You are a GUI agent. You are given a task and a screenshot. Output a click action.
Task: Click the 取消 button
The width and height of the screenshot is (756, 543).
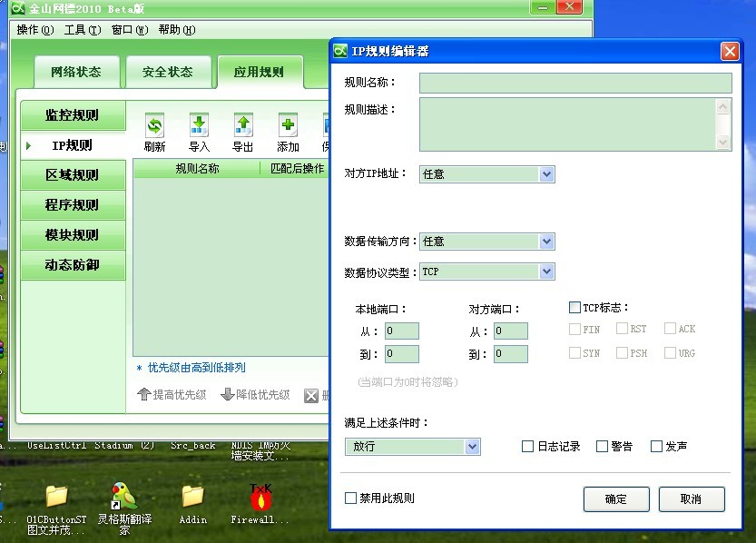pyautogui.click(x=691, y=499)
